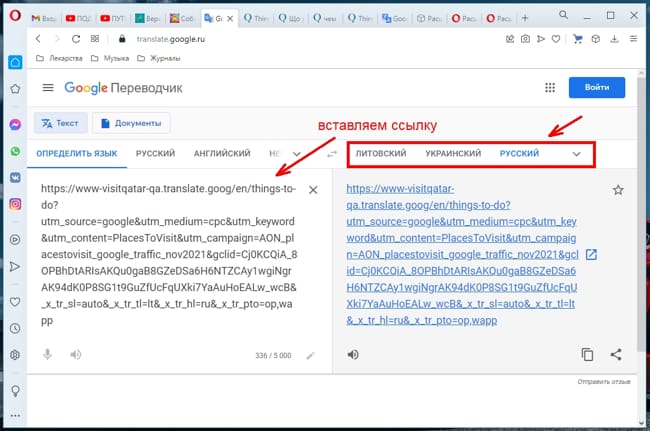Open sidebar three-dots setup menu
650x431 pixels.
click(15, 416)
